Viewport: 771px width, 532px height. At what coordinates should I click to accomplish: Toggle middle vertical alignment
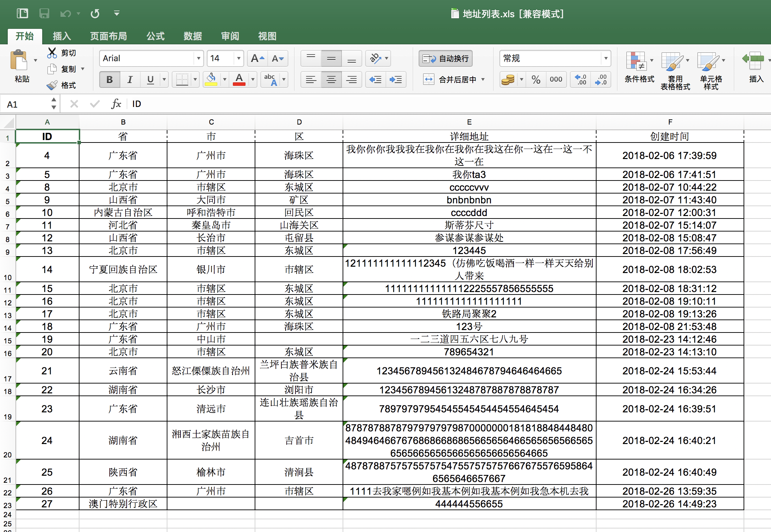pyautogui.click(x=331, y=58)
